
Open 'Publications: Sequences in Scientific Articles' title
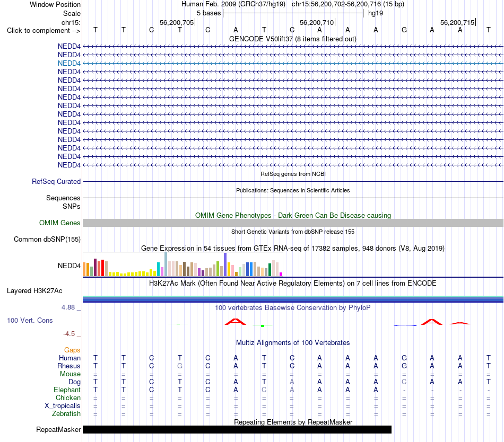tap(293, 190)
